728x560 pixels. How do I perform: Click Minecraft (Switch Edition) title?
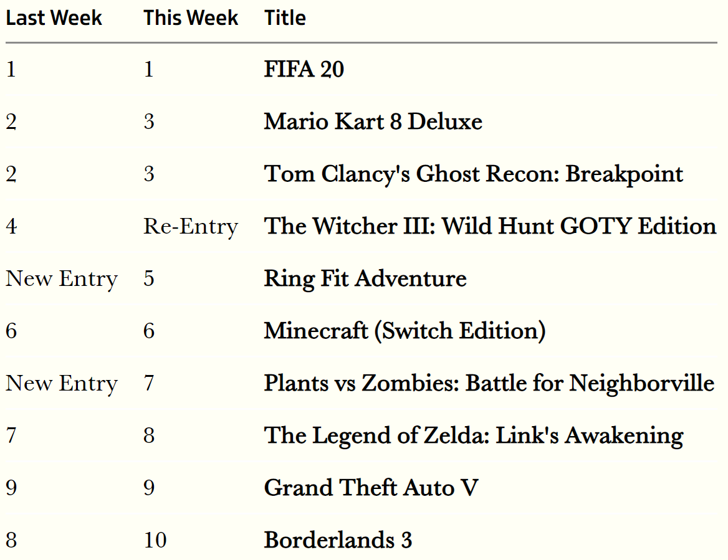click(x=405, y=331)
